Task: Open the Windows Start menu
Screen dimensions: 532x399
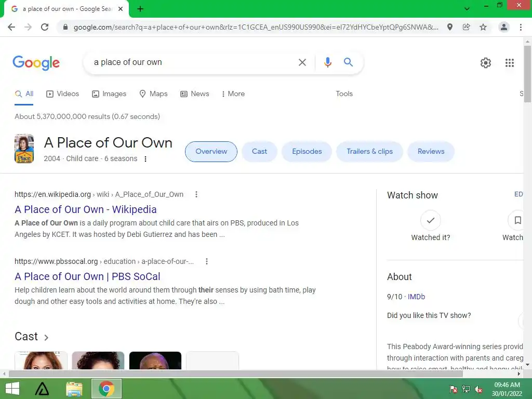Action: click(x=12, y=389)
